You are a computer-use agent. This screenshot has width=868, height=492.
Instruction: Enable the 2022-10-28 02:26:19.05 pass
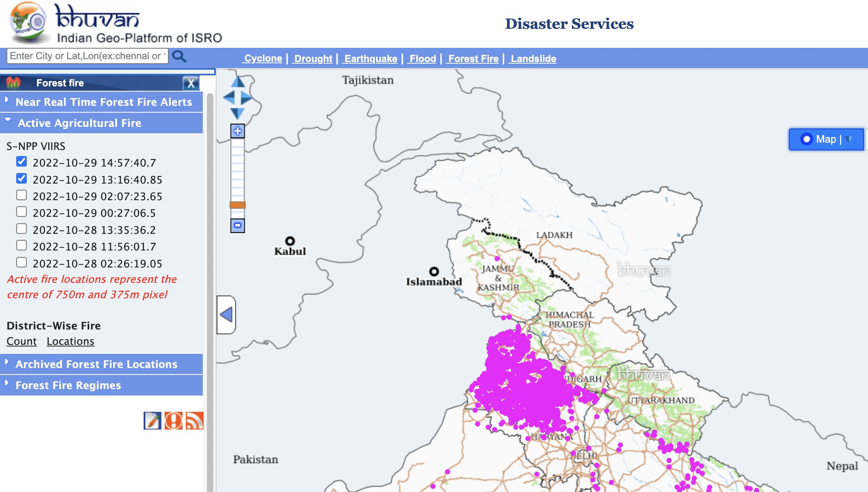[x=21, y=263]
